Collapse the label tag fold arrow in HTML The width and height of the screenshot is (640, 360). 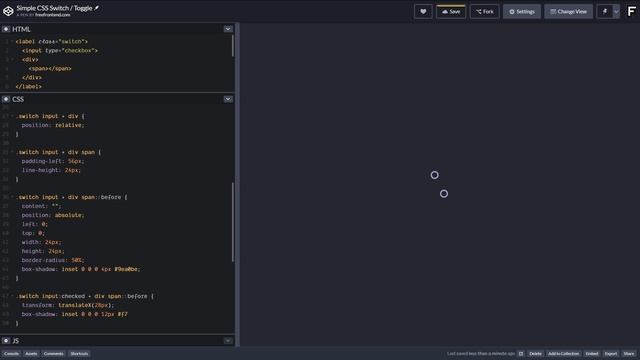[x=12, y=41]
